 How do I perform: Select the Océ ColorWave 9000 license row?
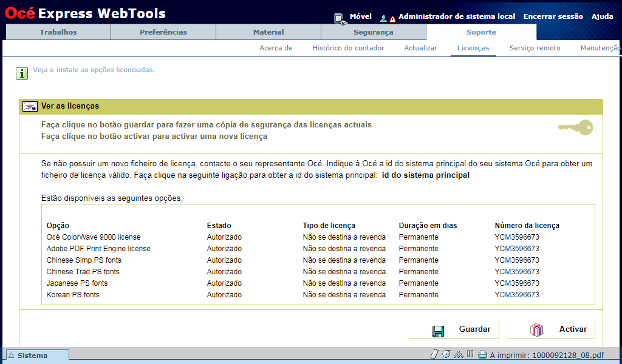[318, 237]
